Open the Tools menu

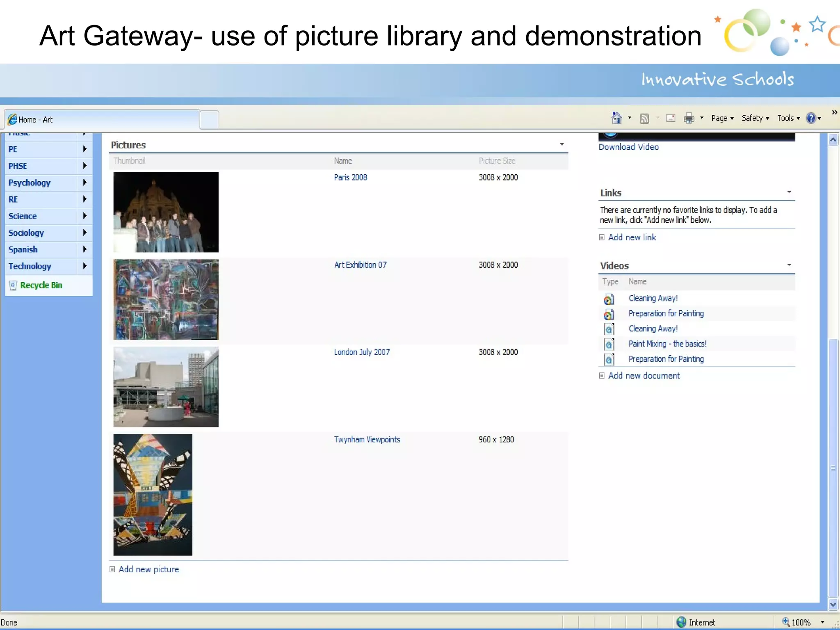[x=788, y=118]
